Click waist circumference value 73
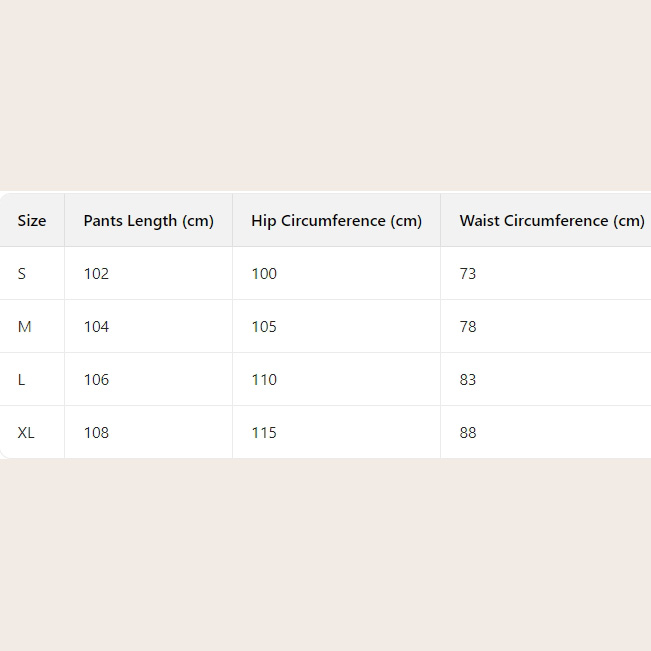Screen dimensions: 651x651 pos(468,274)
